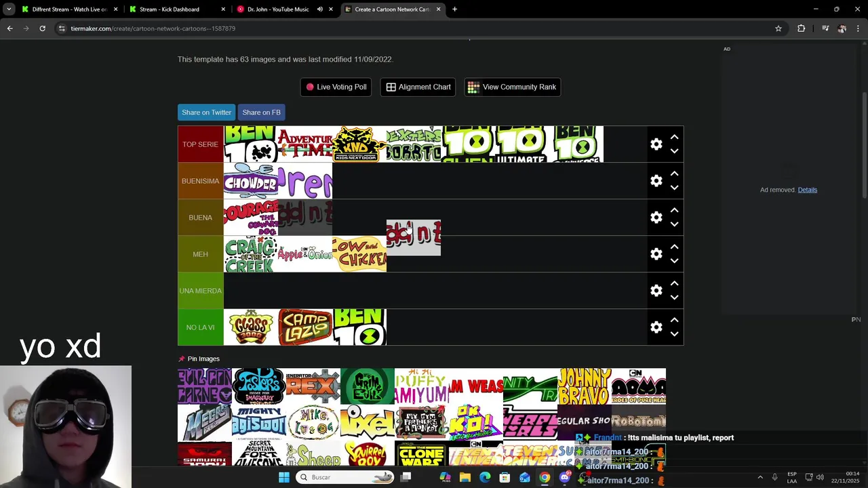
Task: Move TOP SERIE tier down with arrow
Action: [674, 151]
